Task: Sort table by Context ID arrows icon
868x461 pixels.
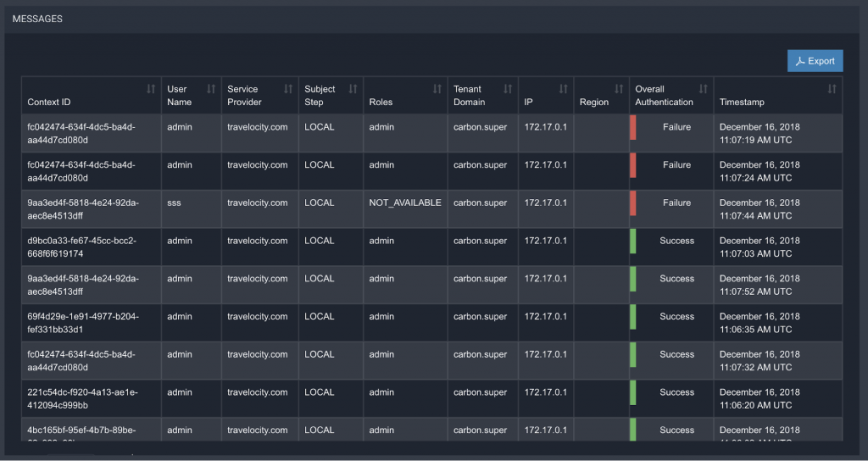Action: coord(151,89)
